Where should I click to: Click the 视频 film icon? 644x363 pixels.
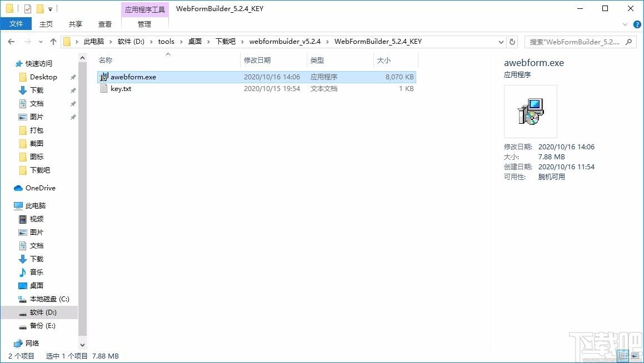(23, 219)
